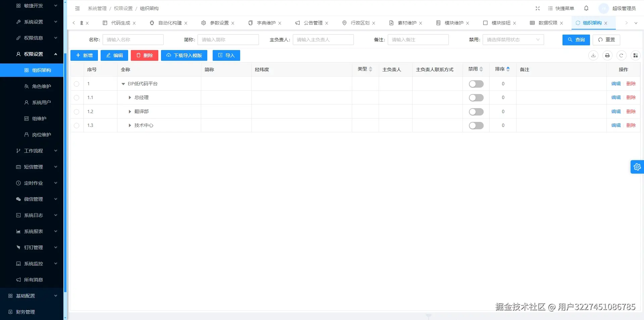
Task: Click the 导入 button
Action: click(x=226, y=55)
